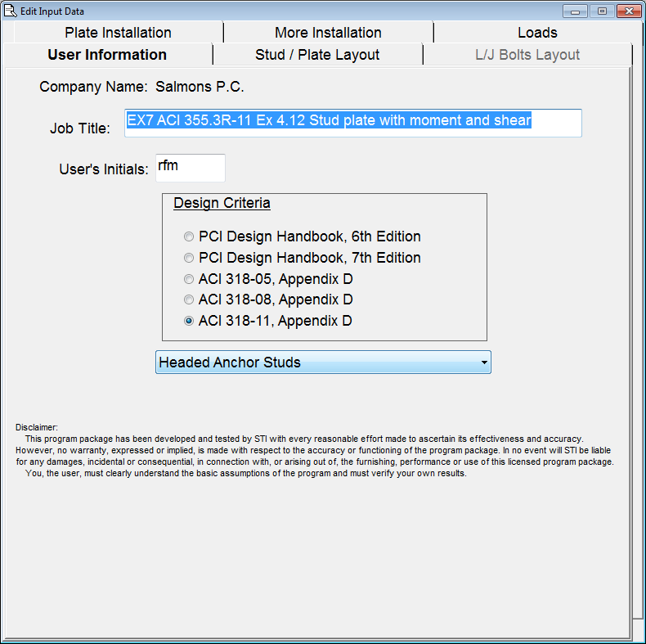Choose PCI Design Handbook, 7th Edition option
The width and height of the screenshot is (646, 644).
pyautogui.click(x=190, y=258)
